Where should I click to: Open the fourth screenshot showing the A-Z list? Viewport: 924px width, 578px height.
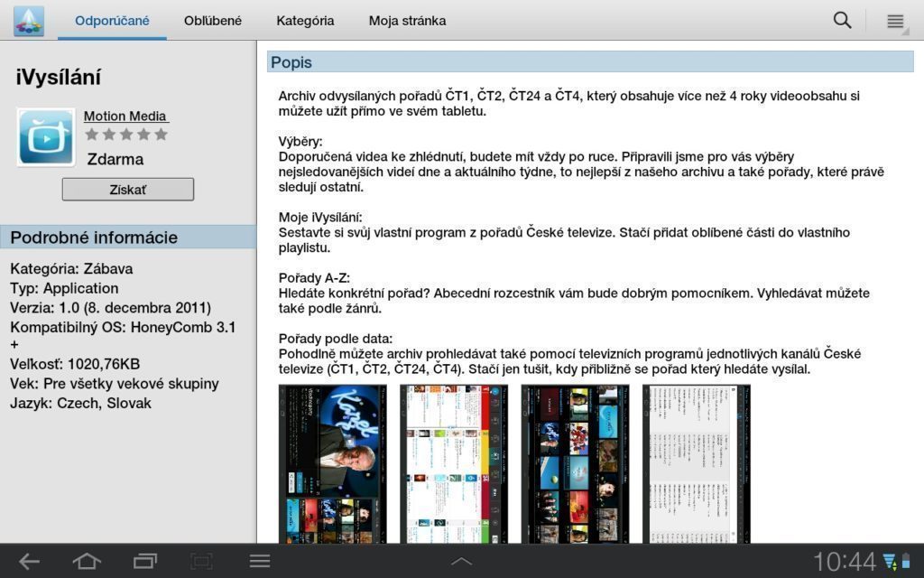[x=697, y=463]
